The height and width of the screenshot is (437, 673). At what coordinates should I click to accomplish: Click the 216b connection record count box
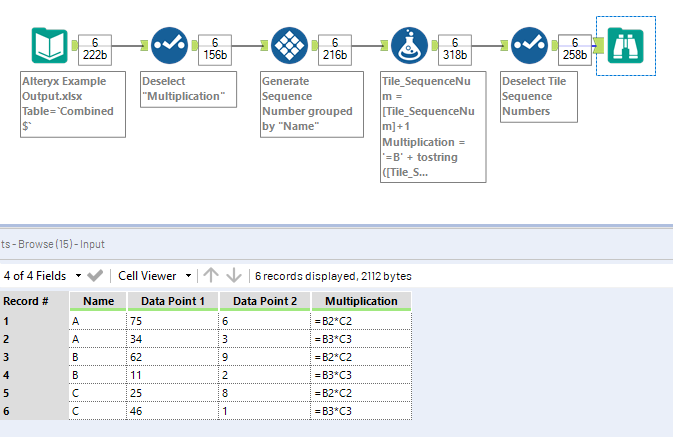point(335,49)
